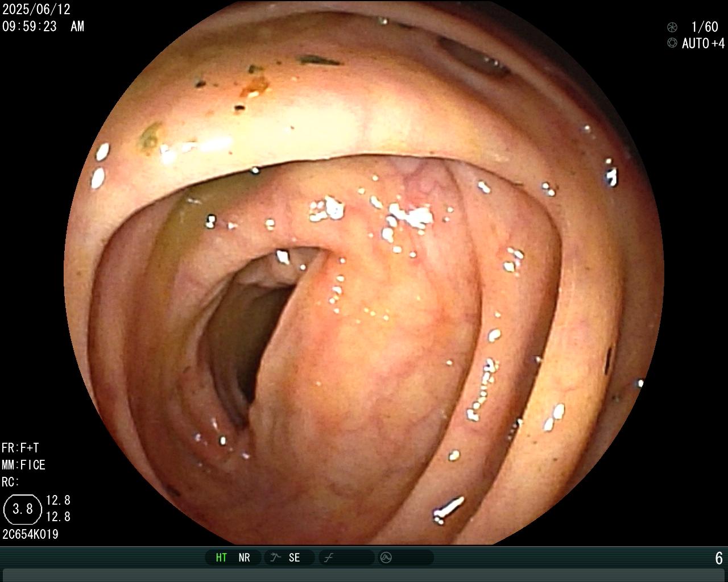728x582 pixels.
Task: Click the MM:FICE mode label
Action: pyautogui.click(x=23, y=465)
